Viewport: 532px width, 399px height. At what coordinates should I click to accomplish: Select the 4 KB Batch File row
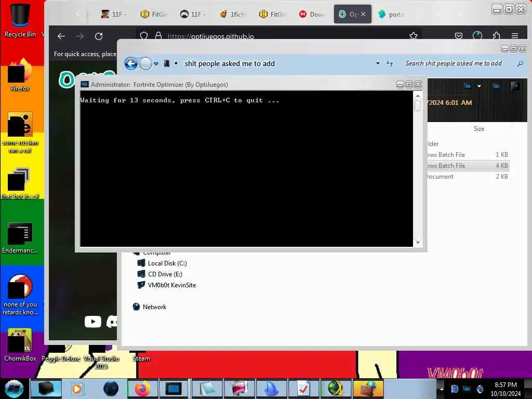[x=468, y=166]
